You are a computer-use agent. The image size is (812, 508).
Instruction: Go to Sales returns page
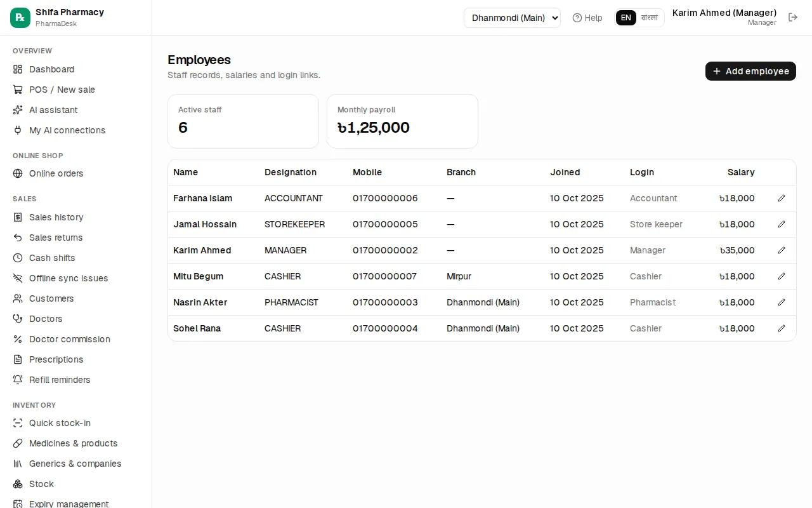[76, 237]
